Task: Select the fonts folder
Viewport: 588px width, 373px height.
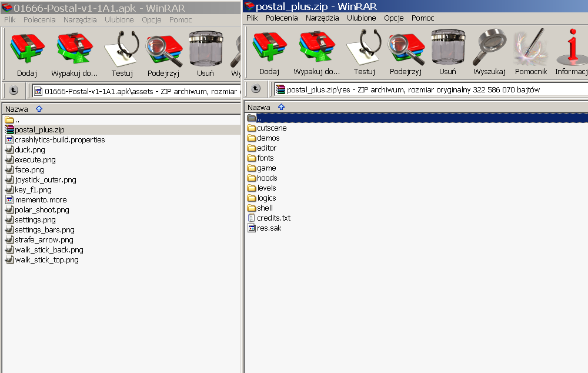Action: pyautogui.click(x=260, y=158)
